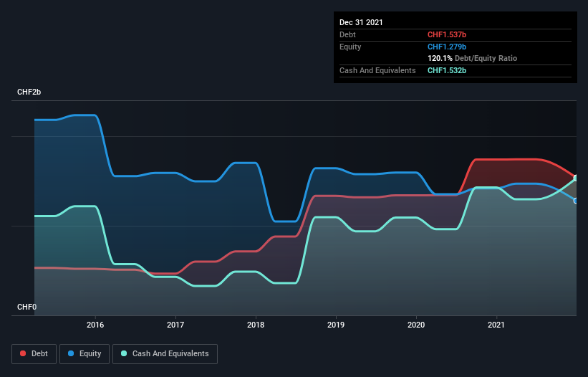Click the Cash end-point marker on chart
Image resolution: width=588 pixels, height=377 pixels.
[576, 178]
